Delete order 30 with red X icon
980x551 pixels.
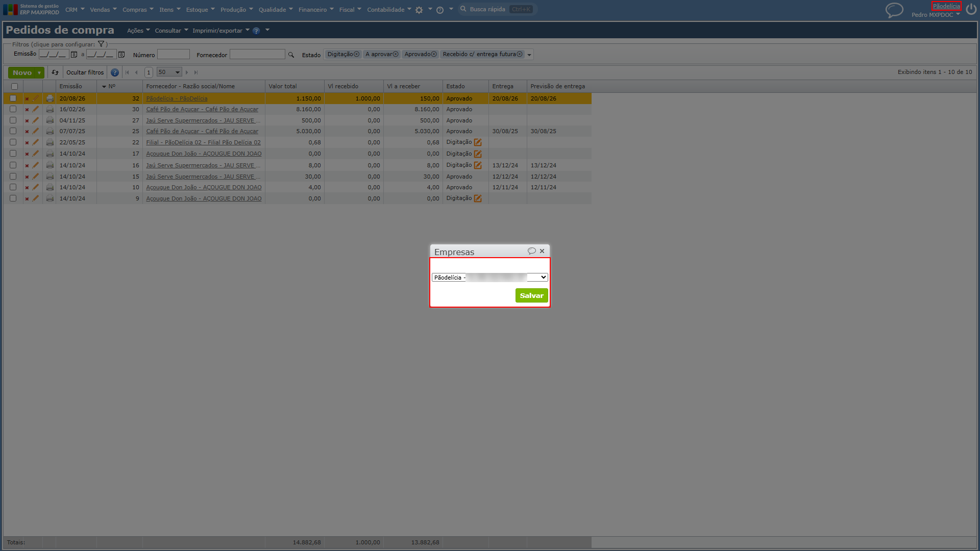pos(27,110)
